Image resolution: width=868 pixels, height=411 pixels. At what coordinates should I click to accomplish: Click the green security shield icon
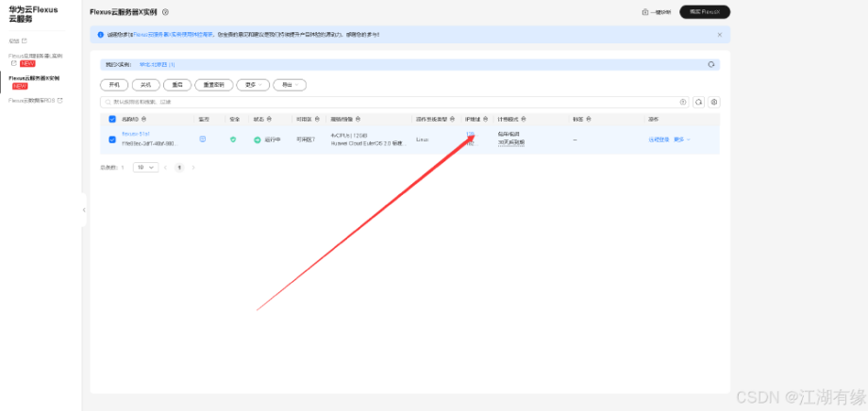pos(233,140)
